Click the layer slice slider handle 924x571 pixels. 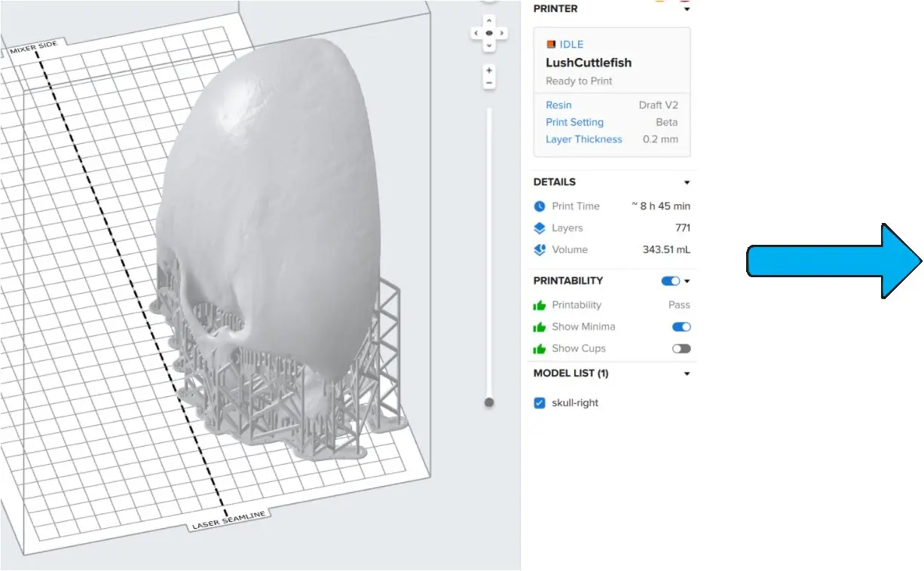pos(489,403)
